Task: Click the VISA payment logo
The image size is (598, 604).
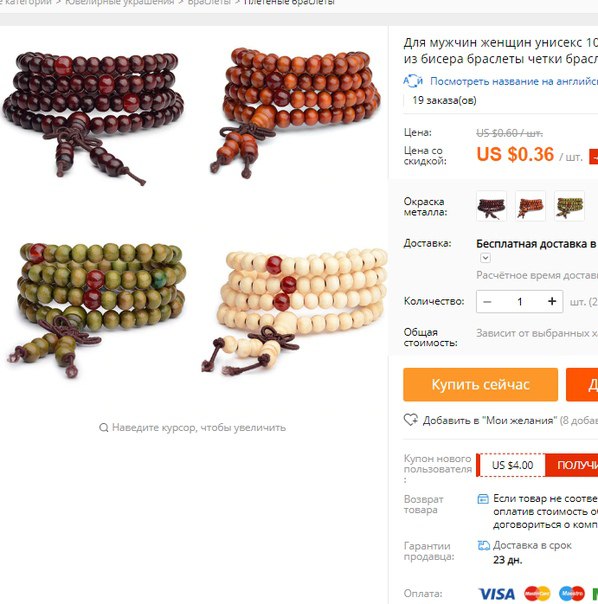Action: tap(496, 594)
